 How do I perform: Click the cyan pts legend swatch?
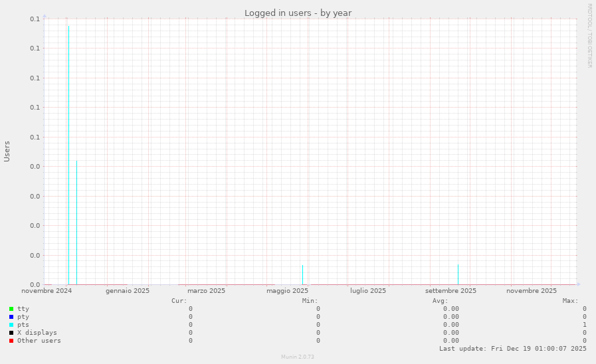coord(11,325)
